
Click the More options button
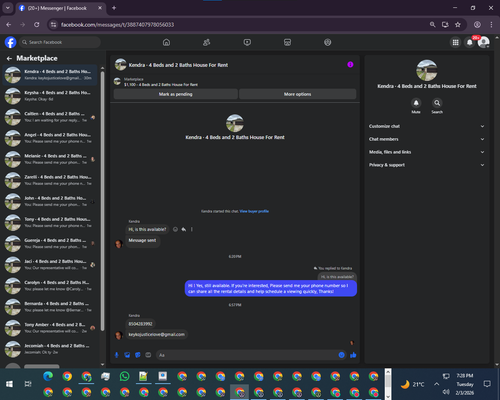coord(297,94)
